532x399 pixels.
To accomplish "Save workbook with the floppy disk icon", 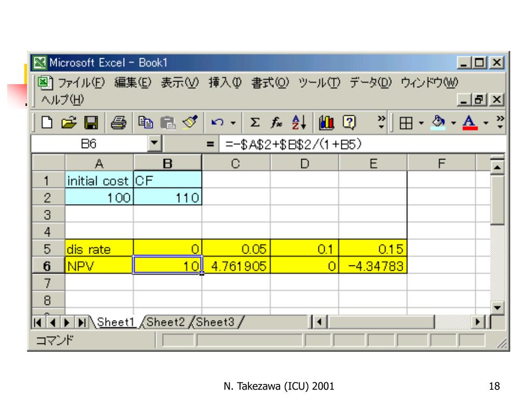I will 90,123.
